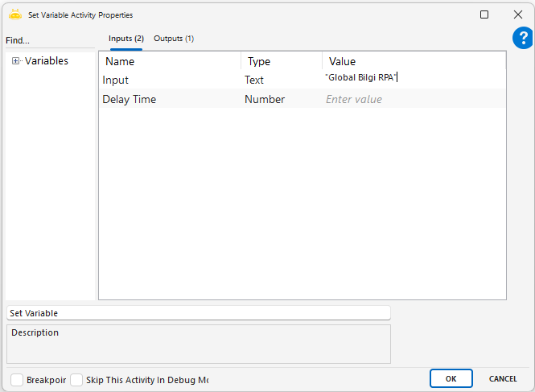Select the Delay Time row name
The image size is (535, 392).
(x=130, y=99)
